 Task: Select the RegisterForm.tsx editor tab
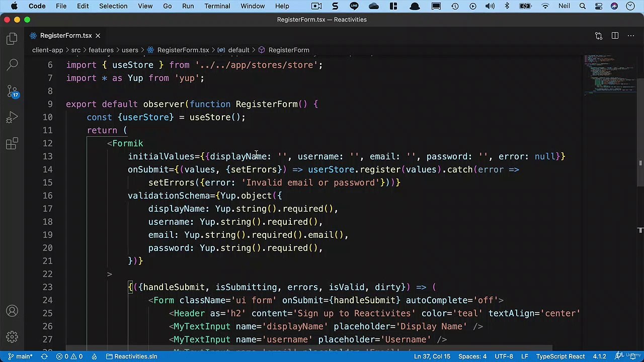point(66,36)
